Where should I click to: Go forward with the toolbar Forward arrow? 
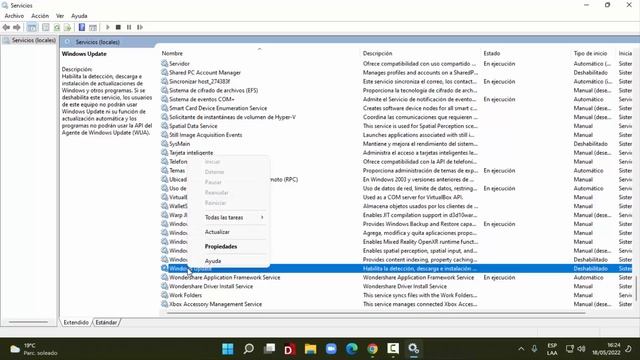pos(17,27)
